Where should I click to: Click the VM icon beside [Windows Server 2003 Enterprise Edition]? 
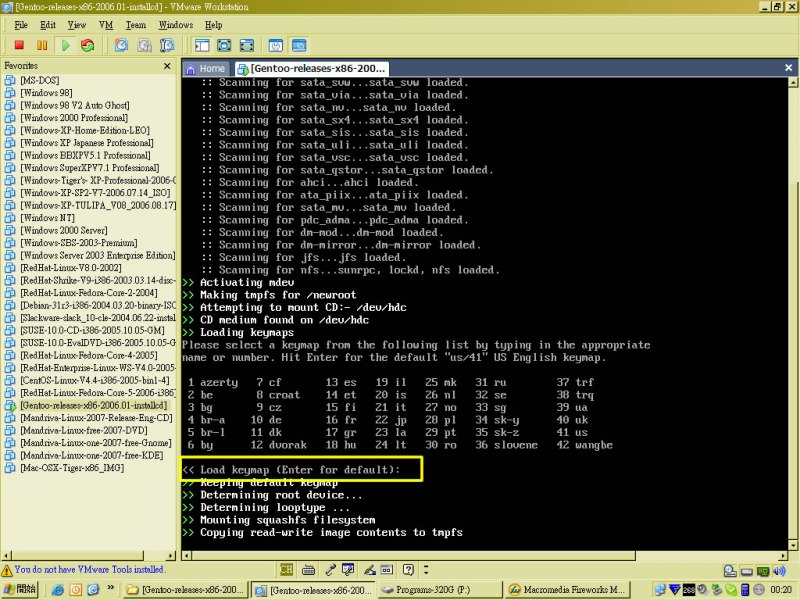(x=10, y=256)
